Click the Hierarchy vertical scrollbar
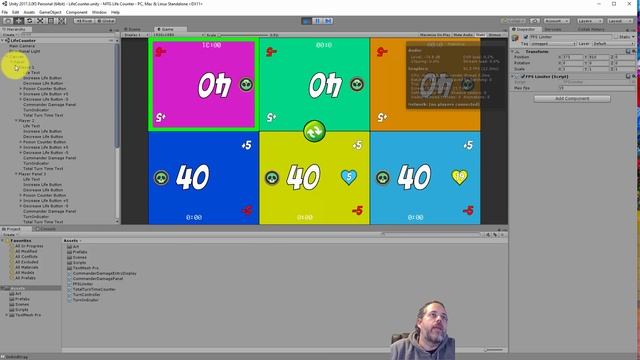Image resolution: width=640 pixels, height=360 pixels. (118, 96)
